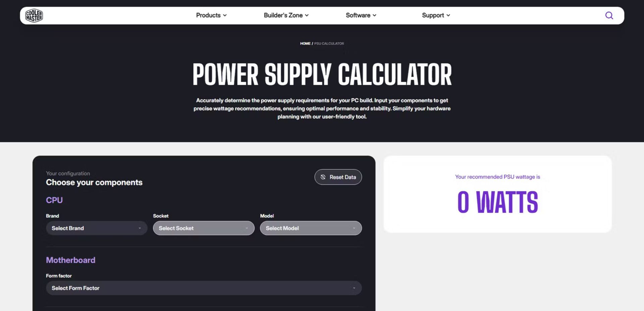Click the 0 WATTS result display
This screenshot has width=644, height=311.
pos(497,202)
